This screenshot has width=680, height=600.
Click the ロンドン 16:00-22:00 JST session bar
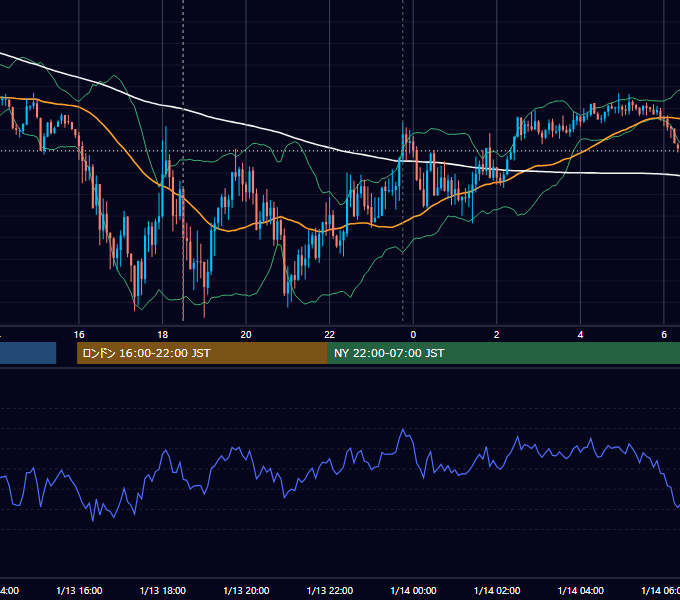[202, 353]
